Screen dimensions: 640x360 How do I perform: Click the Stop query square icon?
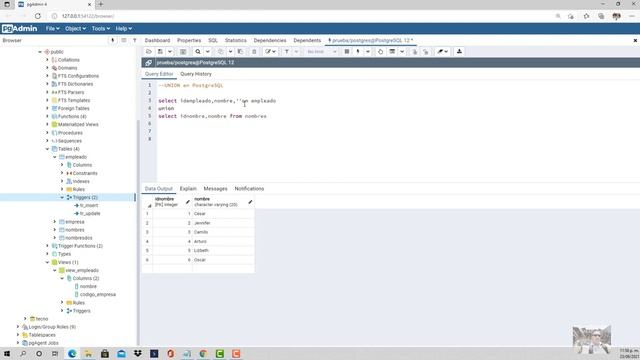[x=347, y=52]
